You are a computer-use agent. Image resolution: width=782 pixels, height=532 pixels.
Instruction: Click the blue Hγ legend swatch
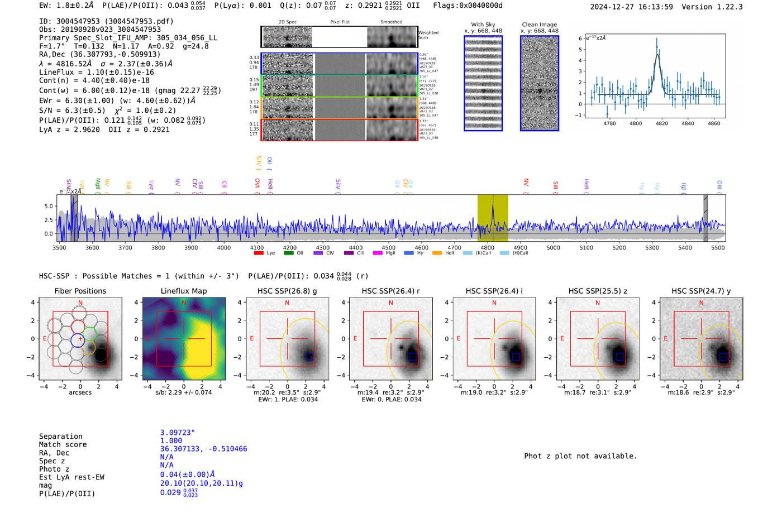coord(409,253)
